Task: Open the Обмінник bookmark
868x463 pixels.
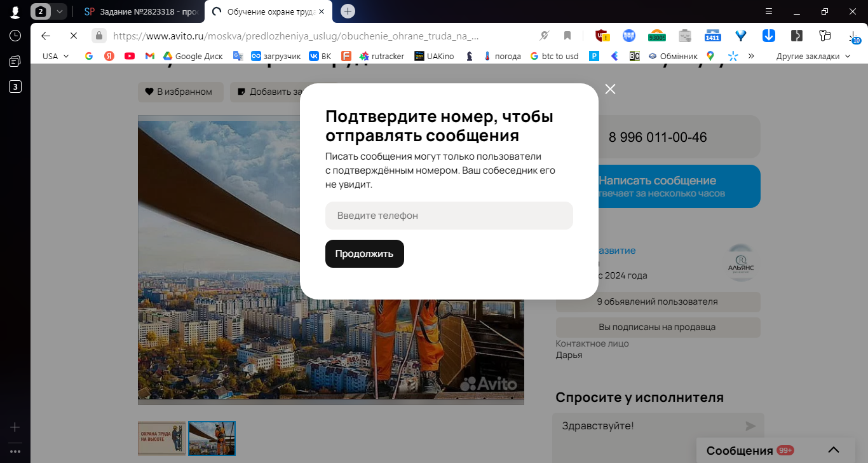Action: [x=673, y=56]
